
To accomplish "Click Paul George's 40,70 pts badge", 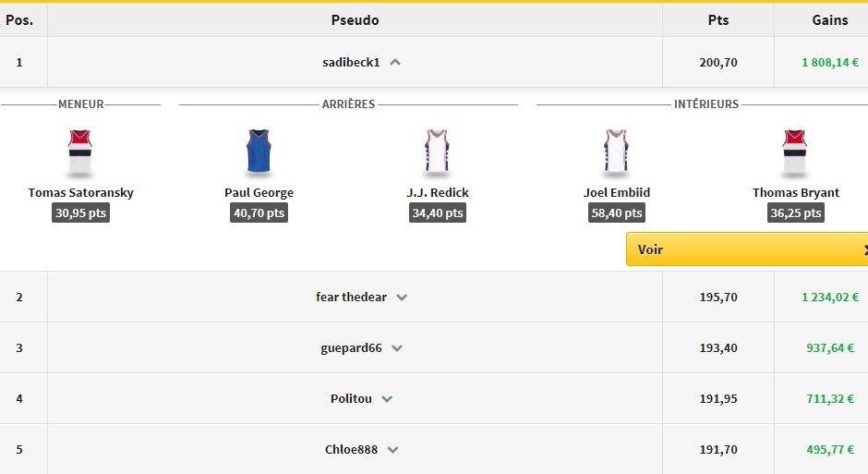I will click(x=259, y=213).
